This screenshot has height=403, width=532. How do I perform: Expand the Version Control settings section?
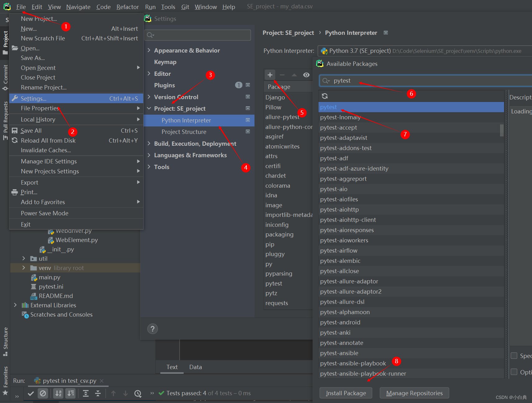[x=149, y=97]
